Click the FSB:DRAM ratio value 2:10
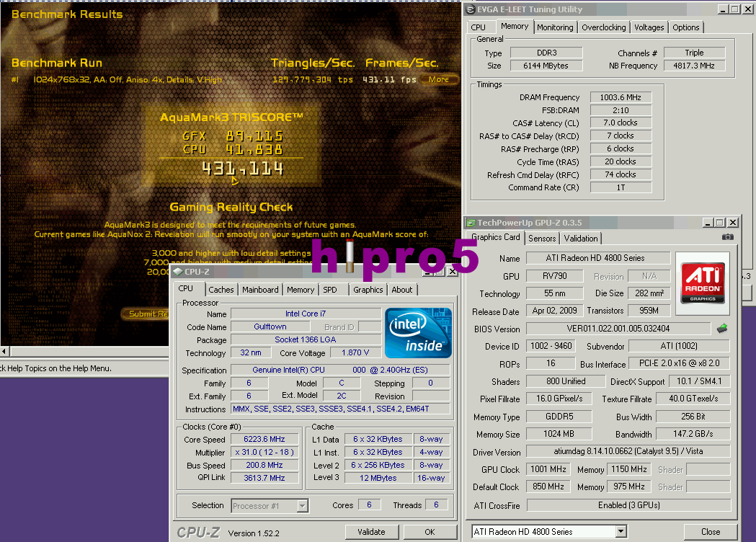This screenshot has width=756, height=542. pyautogui.click(x=621, y=110)
